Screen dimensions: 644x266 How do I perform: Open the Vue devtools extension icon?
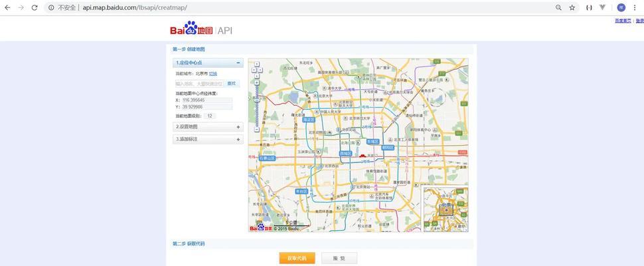coord(603,7)
